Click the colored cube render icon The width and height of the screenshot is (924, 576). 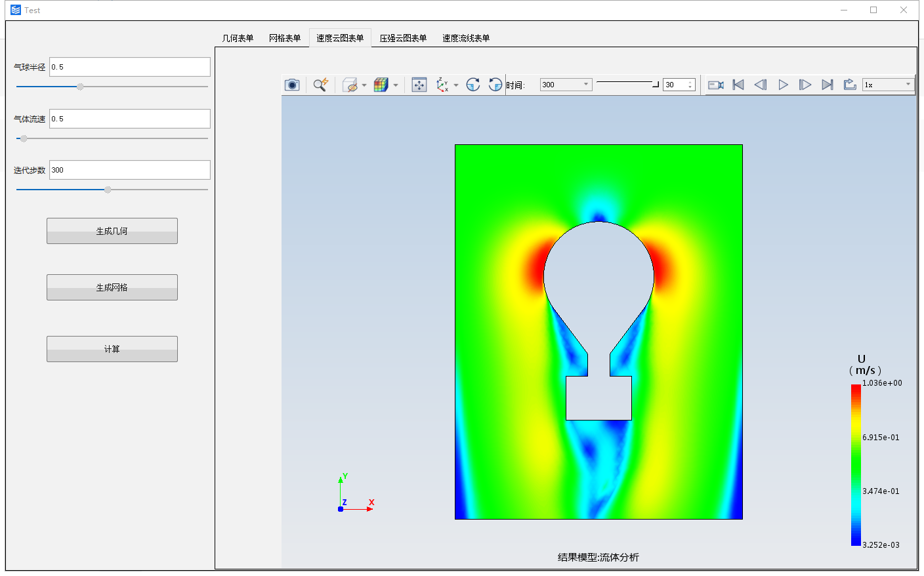381,85
